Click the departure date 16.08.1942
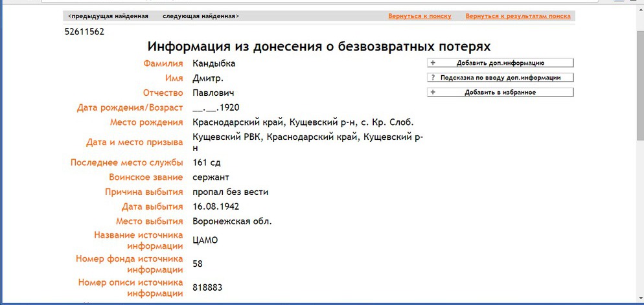 pos(216,207)
